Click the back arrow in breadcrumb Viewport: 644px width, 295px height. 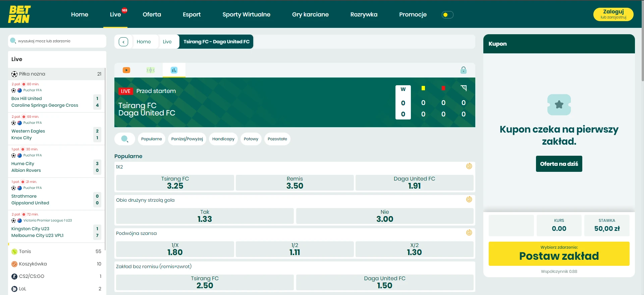pos(123,42)
